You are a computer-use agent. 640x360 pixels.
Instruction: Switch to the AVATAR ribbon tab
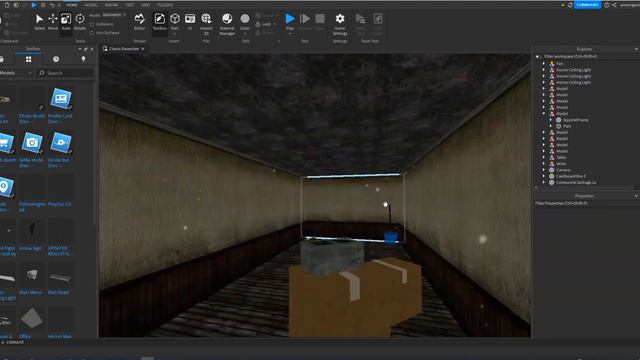pos(111,5)
